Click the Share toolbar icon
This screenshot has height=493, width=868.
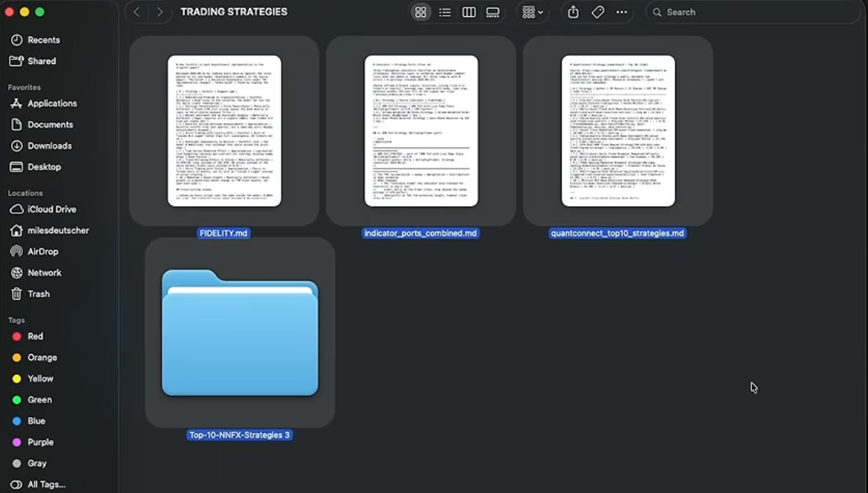coord(573,12)
